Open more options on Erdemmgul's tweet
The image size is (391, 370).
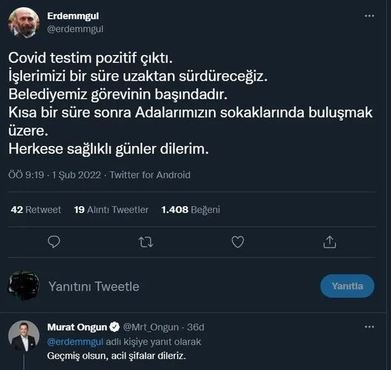click(369, 16)
